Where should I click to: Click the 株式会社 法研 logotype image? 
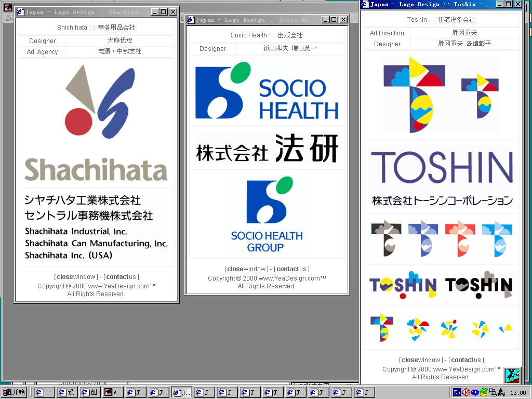(x=267, y=148)
